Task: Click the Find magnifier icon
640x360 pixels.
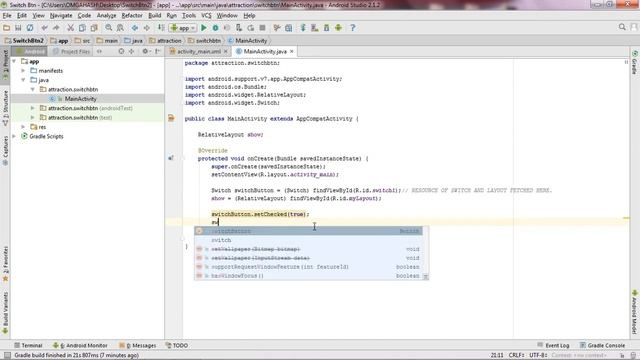Action: [x=109, y=28]
